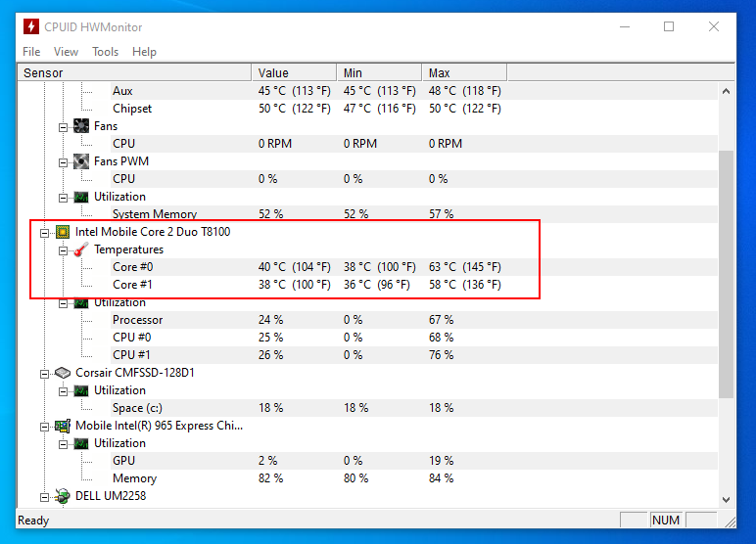Click the Mobile Intel 965 Express graphics card icon

coord(63,426)
